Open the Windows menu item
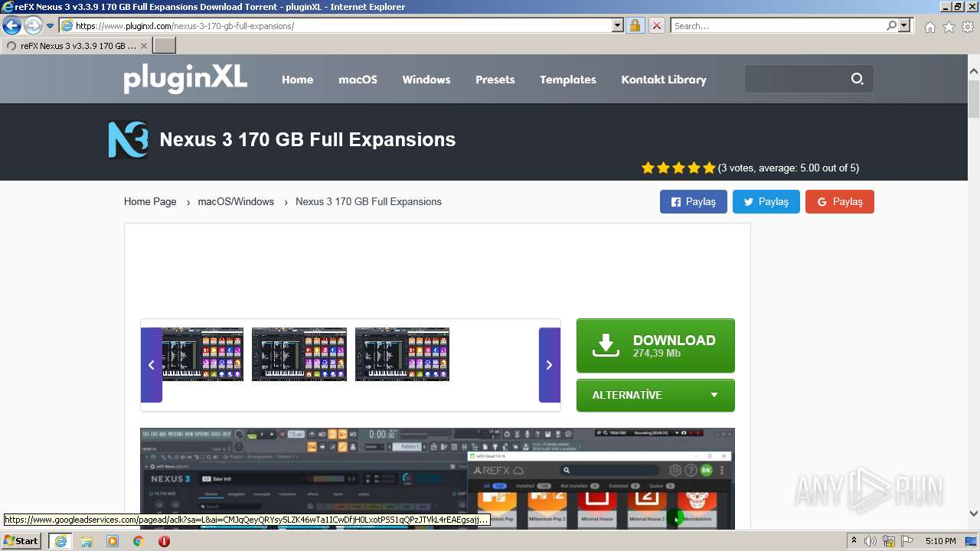The height and width of the screenshot is (551, 980). click(x=426, y=80)
